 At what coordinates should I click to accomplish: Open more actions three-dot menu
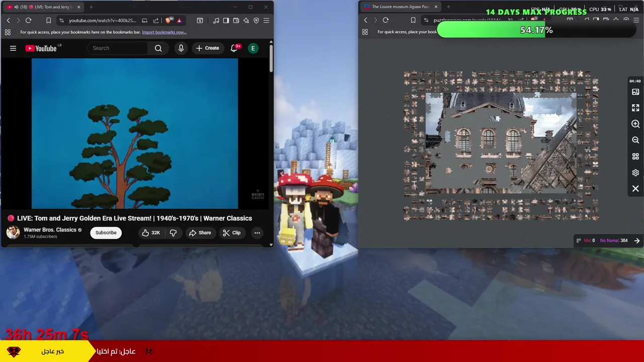tap(257, 233)
